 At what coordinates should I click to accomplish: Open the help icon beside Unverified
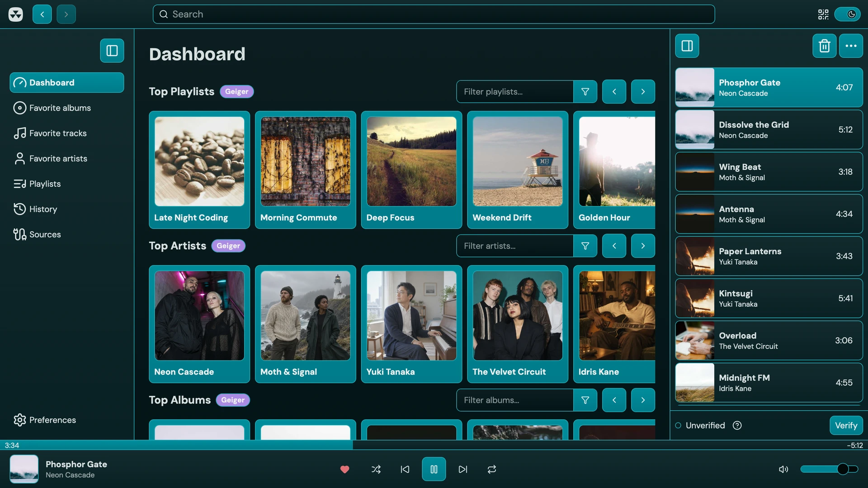click(737, 425)
